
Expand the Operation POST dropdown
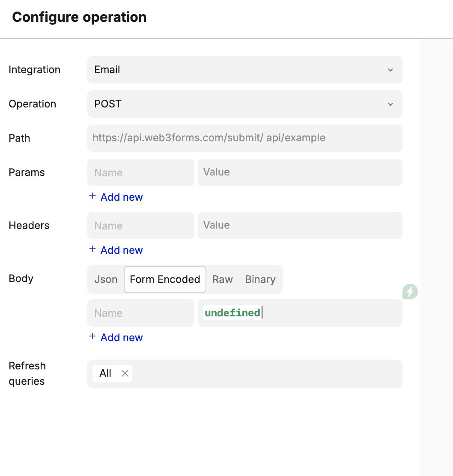coord(390,104)
